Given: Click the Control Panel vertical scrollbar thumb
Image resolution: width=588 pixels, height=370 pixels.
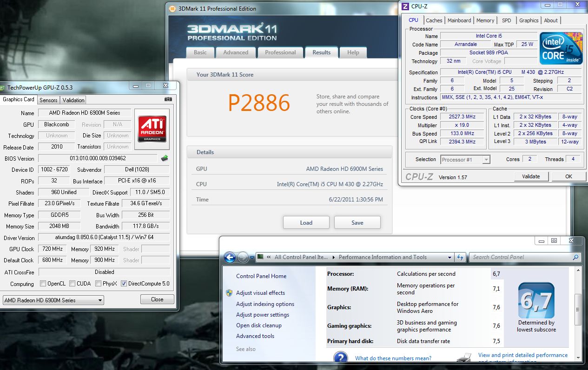Looking at the screenshot, I should click(578, 310).
